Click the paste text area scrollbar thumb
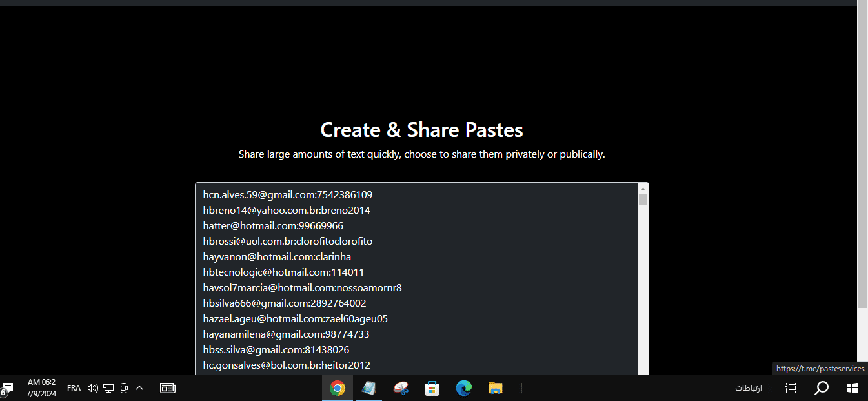Image resolution: width=868 pixels, height=401 pixels. [x=643, y=199]
